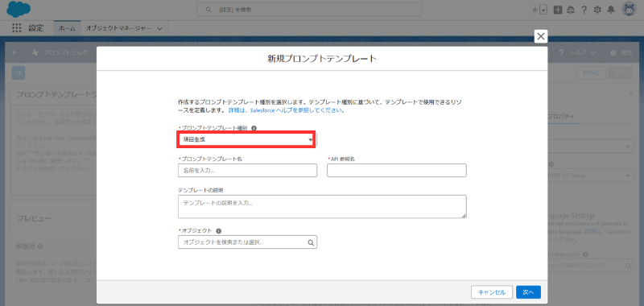Viewport: 644px width, 306px height.
Task: Open the Salesforce ヘルプ details link
Action: 287,110
